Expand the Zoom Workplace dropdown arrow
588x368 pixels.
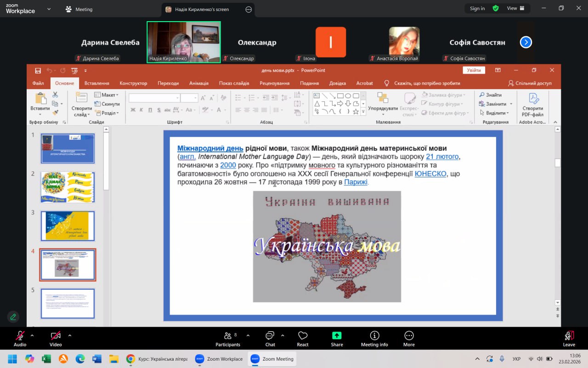[49, 9]
